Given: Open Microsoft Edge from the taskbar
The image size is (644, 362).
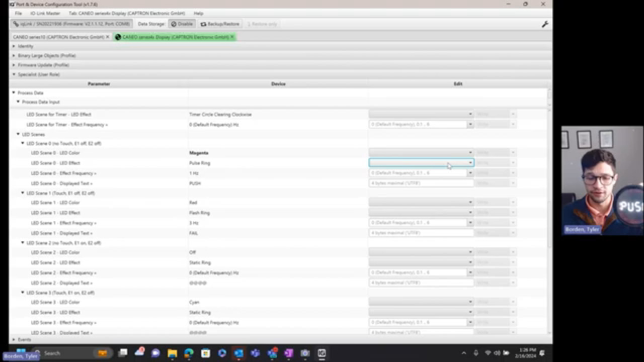Looking at the screenshot, I should pyautogui.click(x=189, y=353).
